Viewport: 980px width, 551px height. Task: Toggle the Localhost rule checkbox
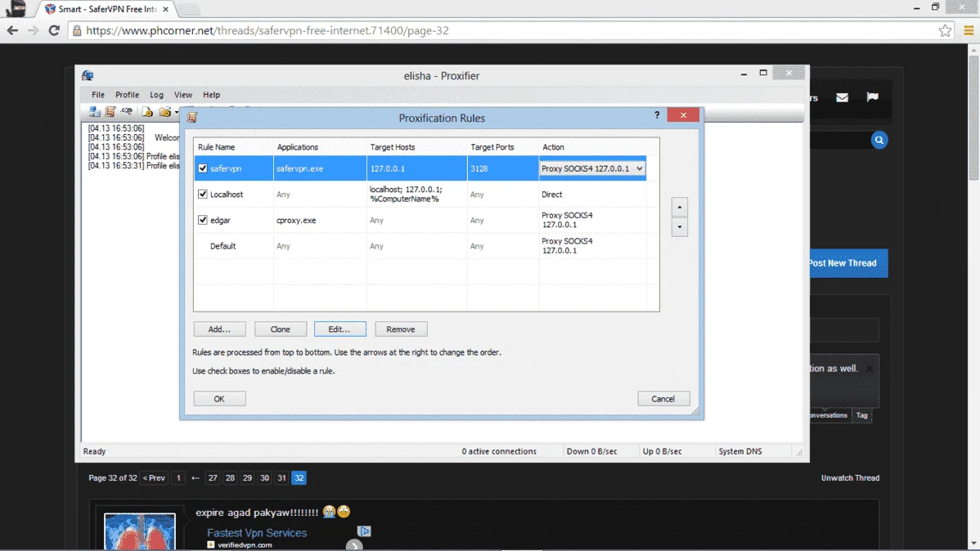click(x=203, y=195)
